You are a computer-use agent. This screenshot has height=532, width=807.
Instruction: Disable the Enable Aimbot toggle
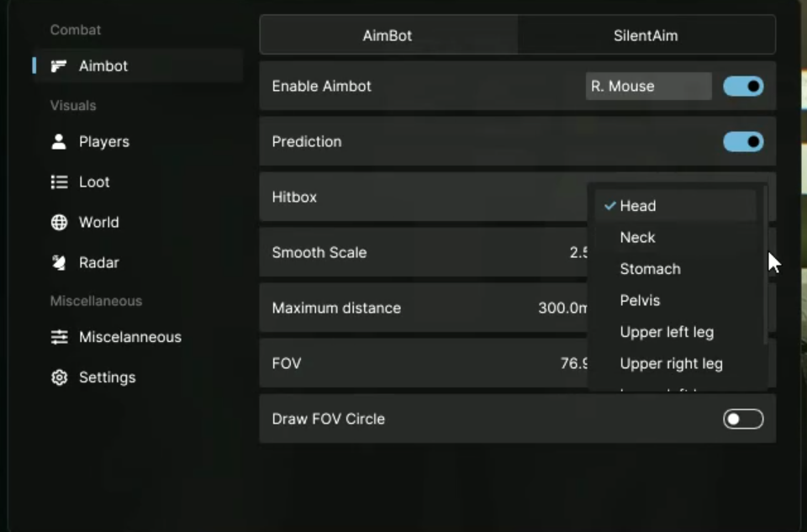click(x=743, y=86)
